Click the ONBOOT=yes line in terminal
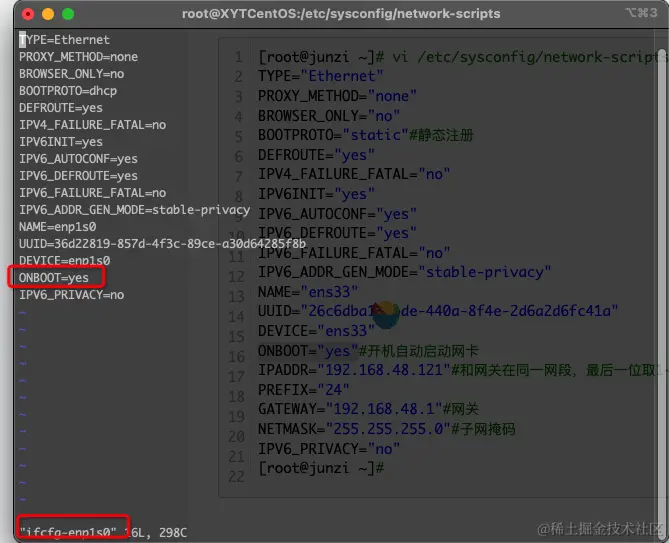The width and height of the screenshot is (669, 543). (x=54, y=278)
